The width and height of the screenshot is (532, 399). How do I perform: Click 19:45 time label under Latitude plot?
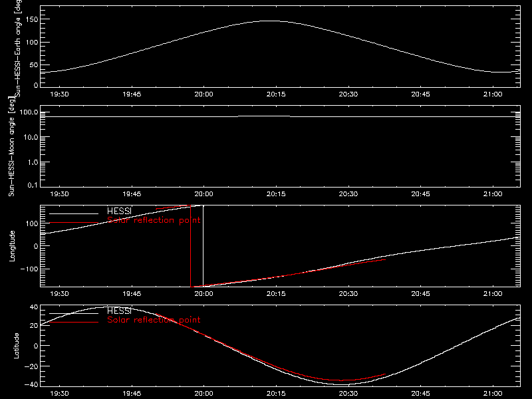click(x=132, y=394)
